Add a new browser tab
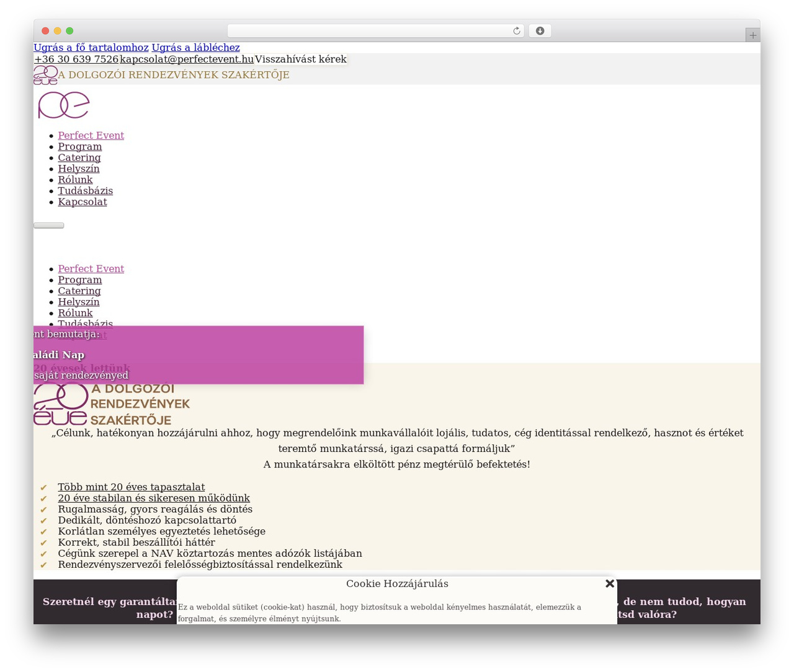794x672 pixels. 752,35
